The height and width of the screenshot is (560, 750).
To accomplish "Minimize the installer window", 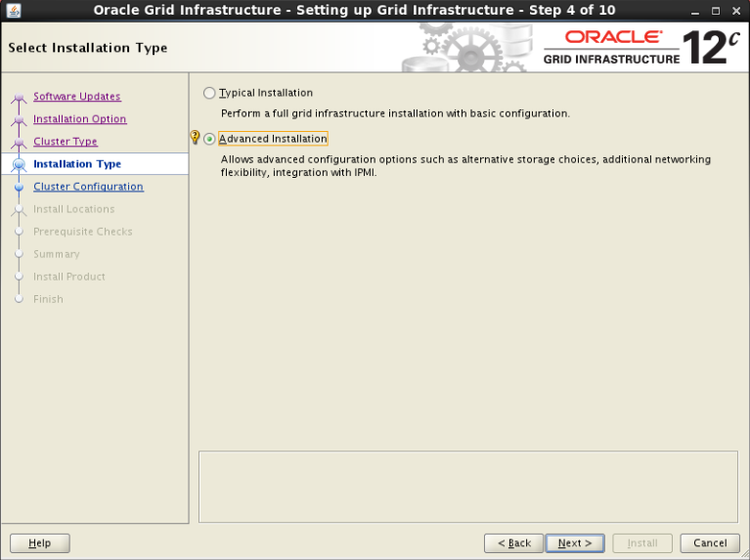I will tap(695, 11).
